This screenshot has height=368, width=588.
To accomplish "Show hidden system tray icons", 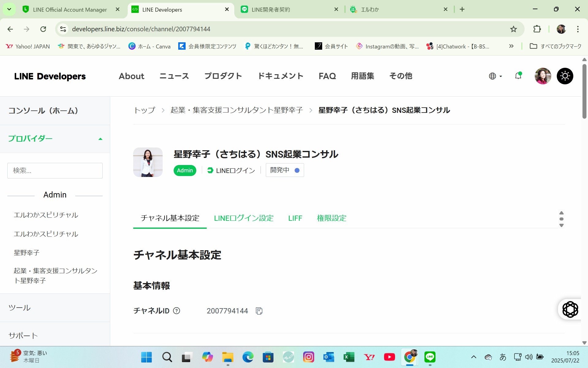I will coord(473,357).
